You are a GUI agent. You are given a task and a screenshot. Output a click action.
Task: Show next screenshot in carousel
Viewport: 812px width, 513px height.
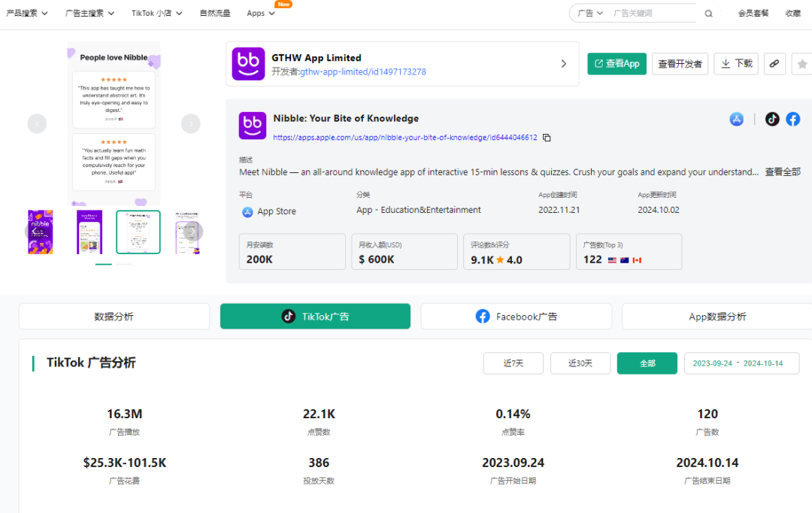coord(190,123)
